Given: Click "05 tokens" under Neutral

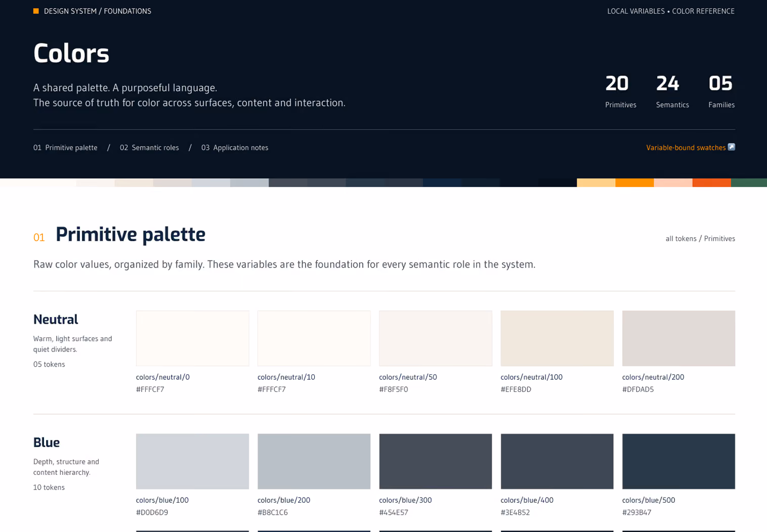Looking at the screenshot, I should [49, 364].
